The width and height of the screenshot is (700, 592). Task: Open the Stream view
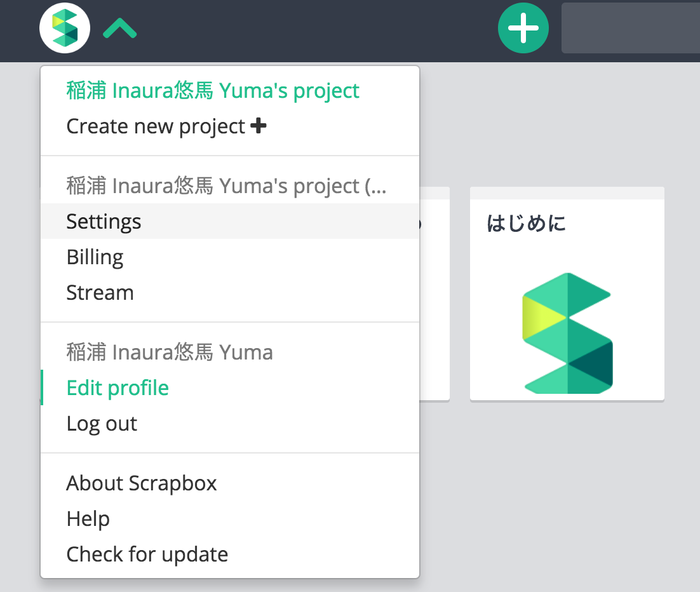[x=230, y=292]
